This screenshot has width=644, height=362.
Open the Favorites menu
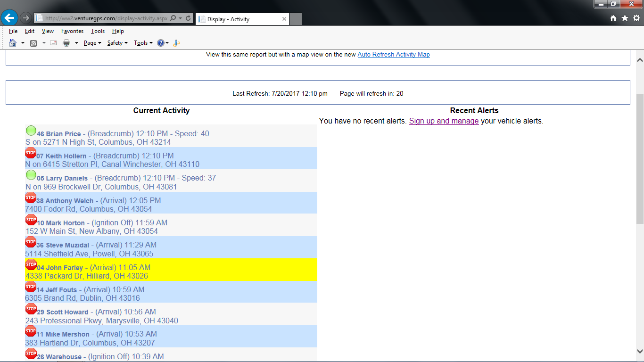pos(72,31)
